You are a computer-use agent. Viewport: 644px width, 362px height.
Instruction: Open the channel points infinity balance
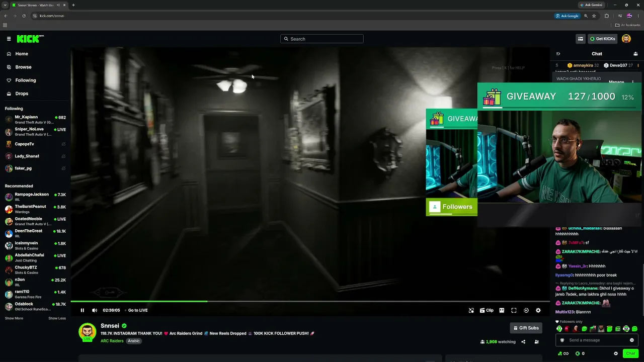tap(563, 353)
